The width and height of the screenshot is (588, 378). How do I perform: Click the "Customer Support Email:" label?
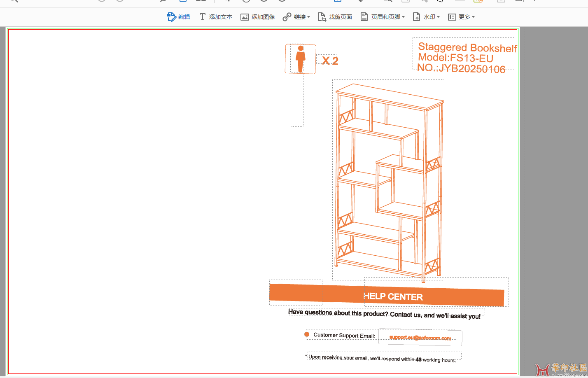pyautogui.click(x=344, y=335)
